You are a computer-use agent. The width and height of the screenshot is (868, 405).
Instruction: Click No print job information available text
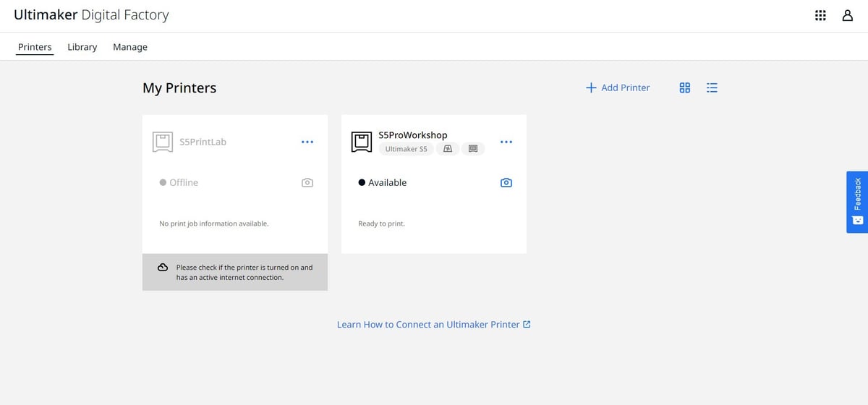pos(214,223)
